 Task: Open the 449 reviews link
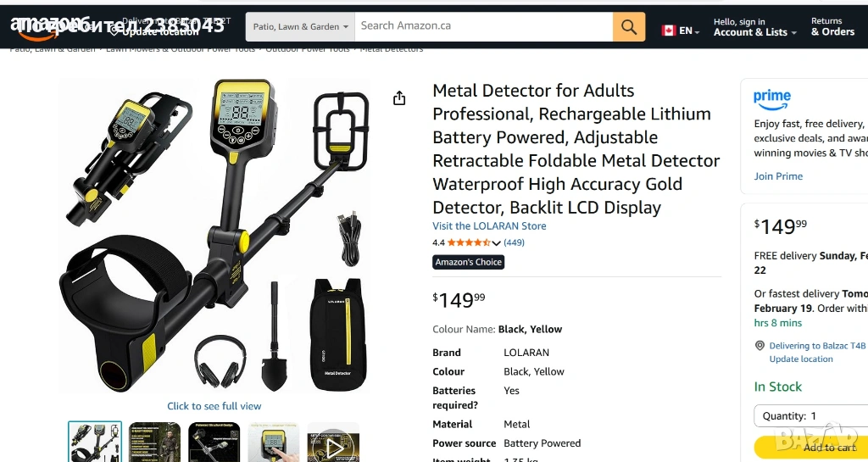515,242
